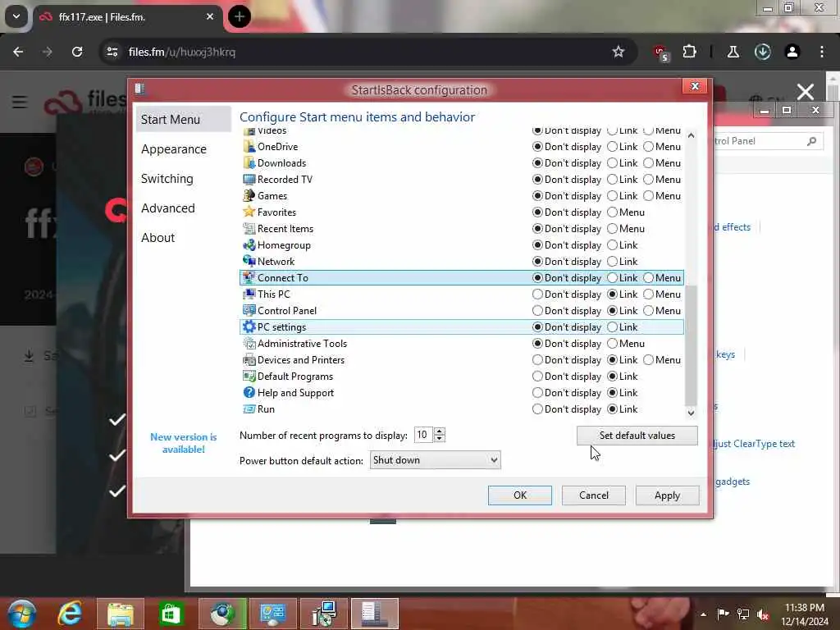Set PC settings to Link
Screen dimensions: 840x630
[612, 327]
